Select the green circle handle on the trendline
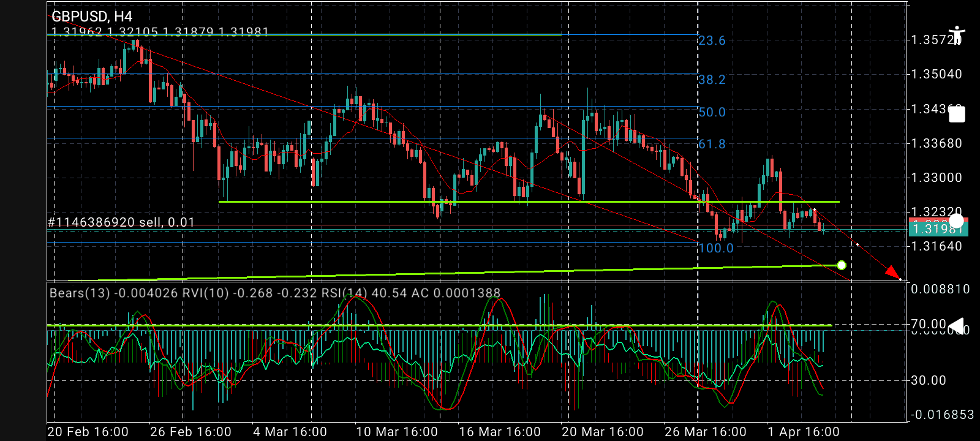Screen dimensions: 980x441 [841, 265]
